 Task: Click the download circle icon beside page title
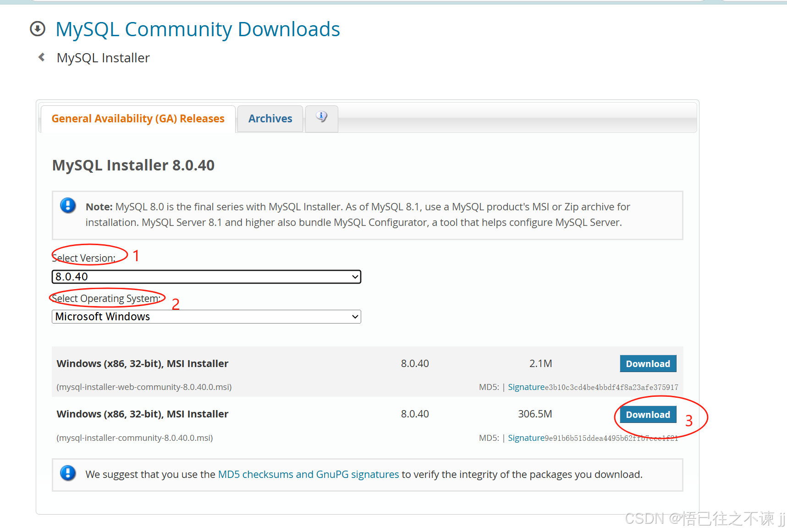click(38, 29)
